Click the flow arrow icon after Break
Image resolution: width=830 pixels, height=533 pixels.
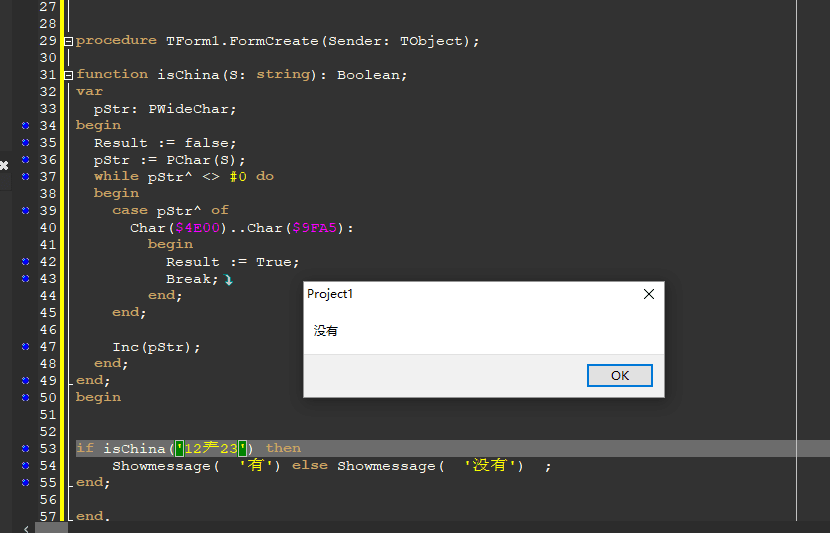click(228, 280)
